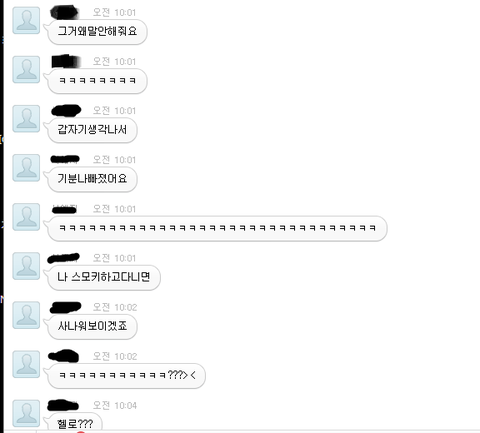Click the redacted sender name above 그거왜말안해줘요
Image resolution: width=480 pixels, height=433 pixels.
click(x=64, y=12)
